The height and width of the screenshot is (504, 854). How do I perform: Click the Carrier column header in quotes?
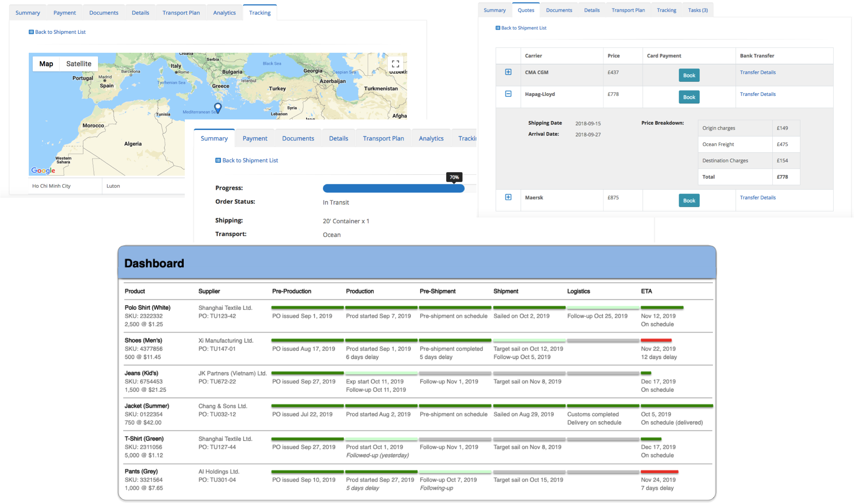pyautogui.click(x=533, y=56)
